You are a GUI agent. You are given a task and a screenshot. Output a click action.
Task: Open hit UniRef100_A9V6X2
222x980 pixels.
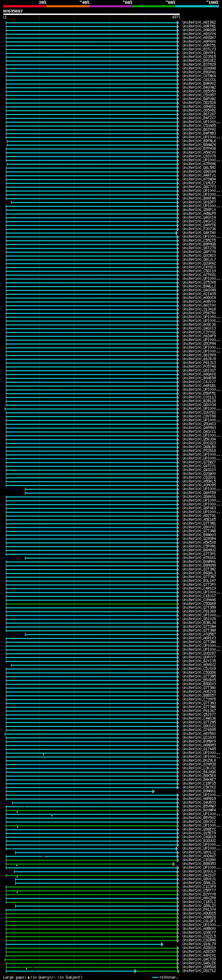[x=199, y=665]
